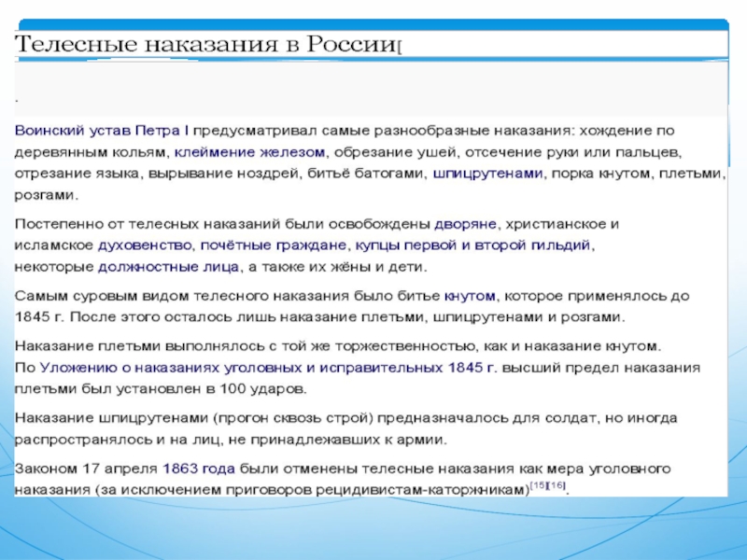Click text 'Постепенно от телесных наказаний'
This screenshot has height=560, width=747.
coord(148,224)
